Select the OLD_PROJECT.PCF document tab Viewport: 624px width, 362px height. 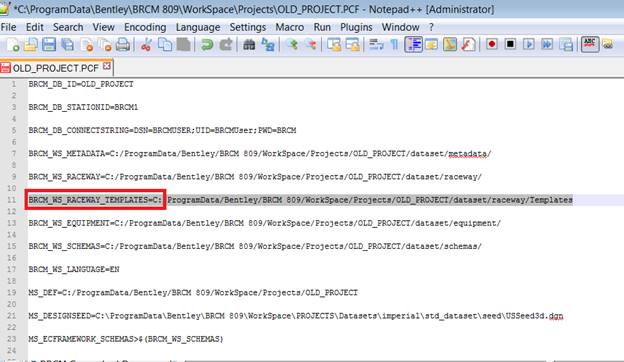point(56,68)
